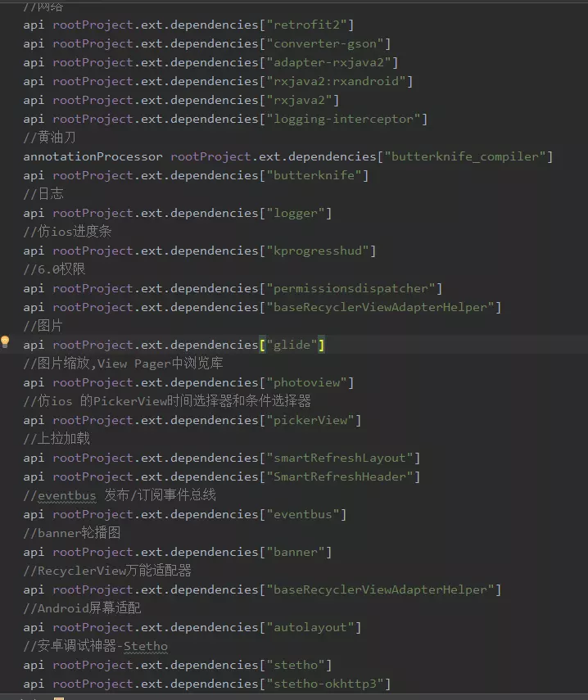588x700 pixels.
Task: Click the //eventbus 发布/订阅事件总线 comment
Action: [x=120, y=495]
